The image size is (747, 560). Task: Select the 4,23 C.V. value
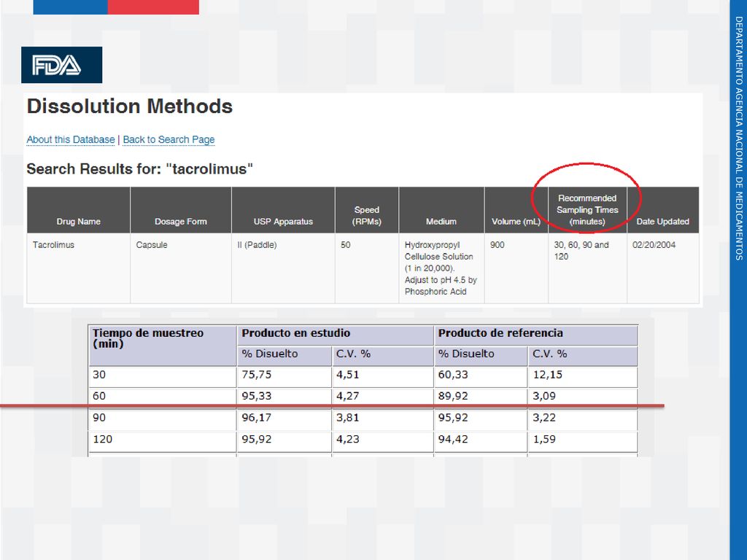click(x=382, y=441)
